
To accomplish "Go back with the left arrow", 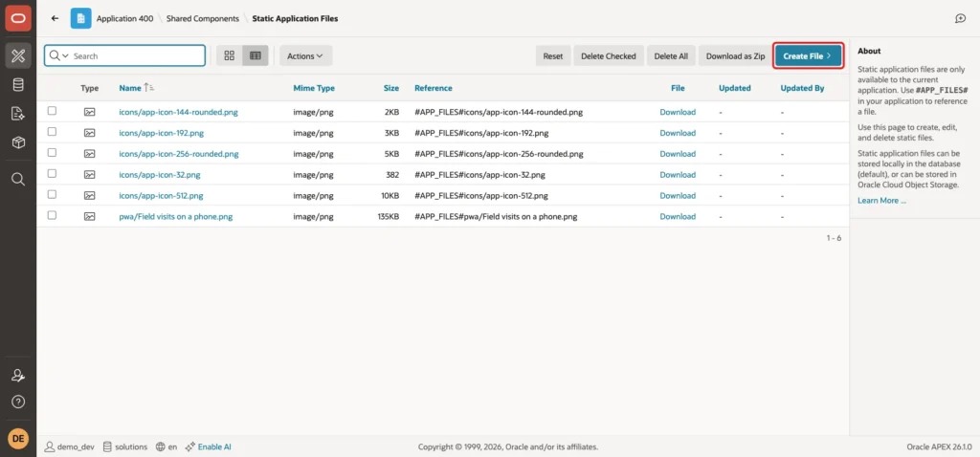I will [55, 19].
